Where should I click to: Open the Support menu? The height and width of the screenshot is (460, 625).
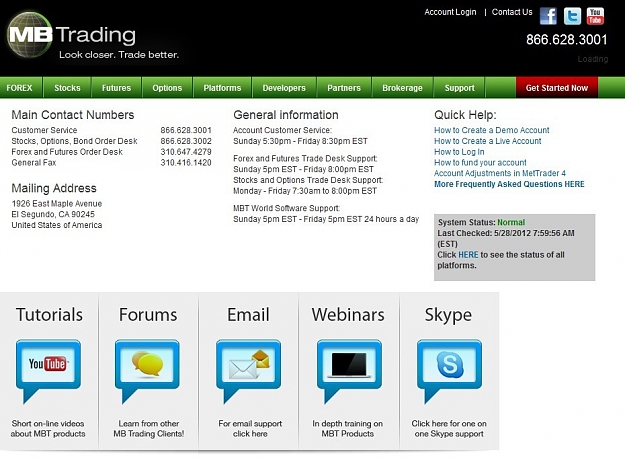point(460,88)
